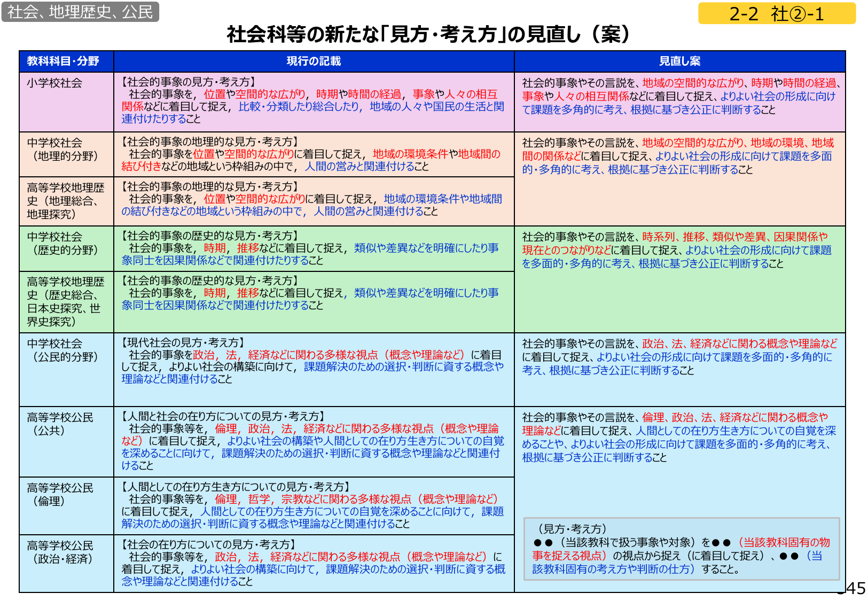Viewport: 868px width, 601px height.
Task: Click the 見直し案 text starting 政治、法、経済などに関わる概念
Action: [679, 357]
